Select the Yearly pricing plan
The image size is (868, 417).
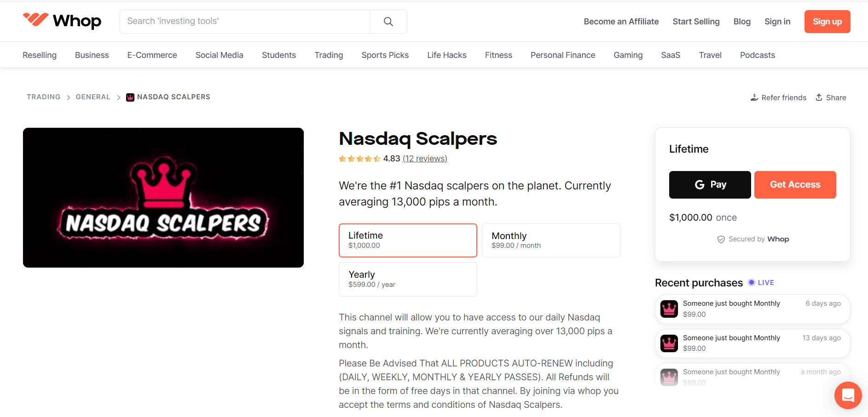coord(407,279)
